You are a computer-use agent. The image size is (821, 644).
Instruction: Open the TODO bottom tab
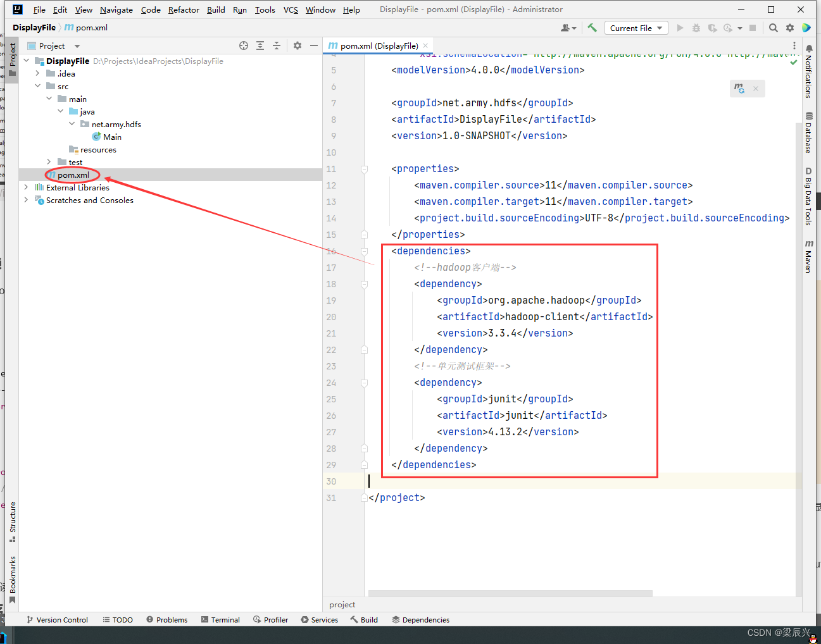pos(118,620)
